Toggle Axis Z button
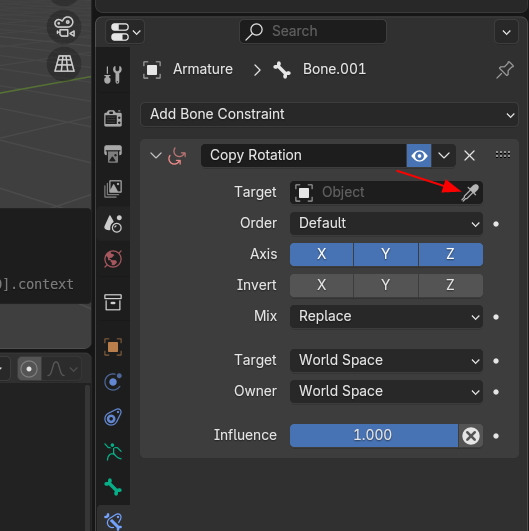The height and width of the screenshot is (531, 529). click(451, 254)
